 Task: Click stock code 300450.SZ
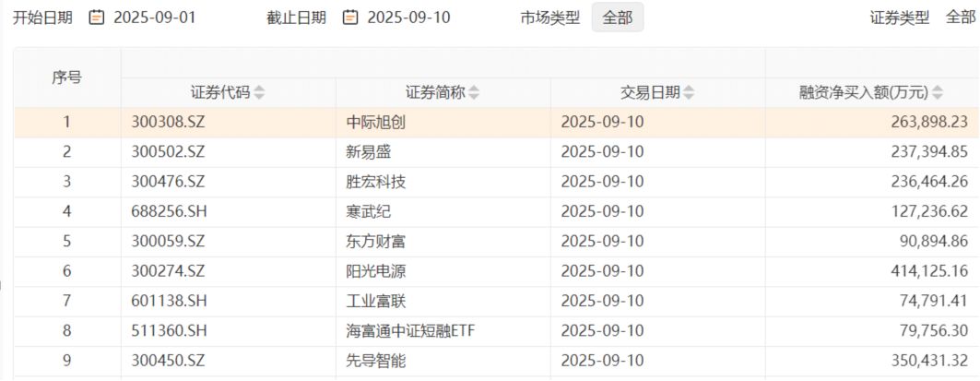(168, 361)
